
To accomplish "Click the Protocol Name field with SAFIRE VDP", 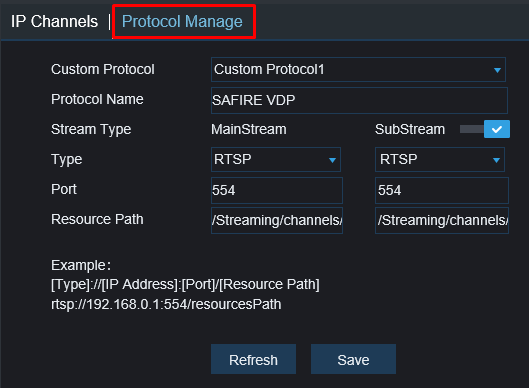I will click(x=359, y=100).
